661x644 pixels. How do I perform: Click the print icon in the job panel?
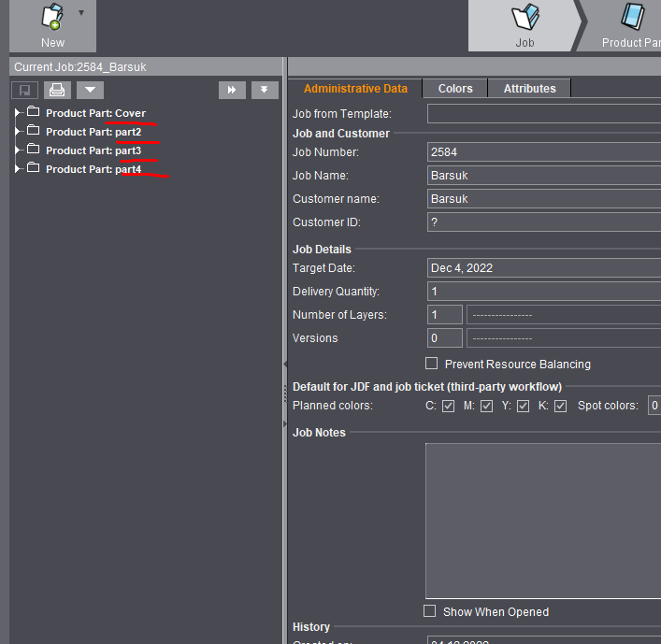[x=57, y=90]
